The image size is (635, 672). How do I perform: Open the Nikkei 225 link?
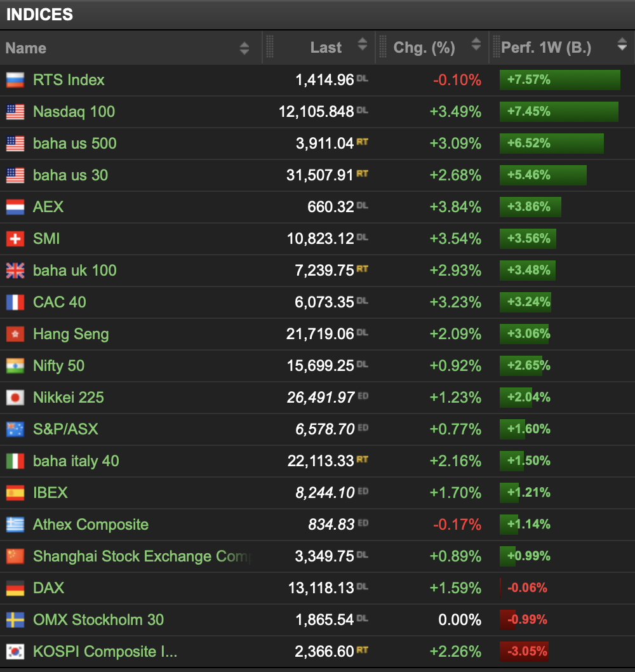pos(69,397)
